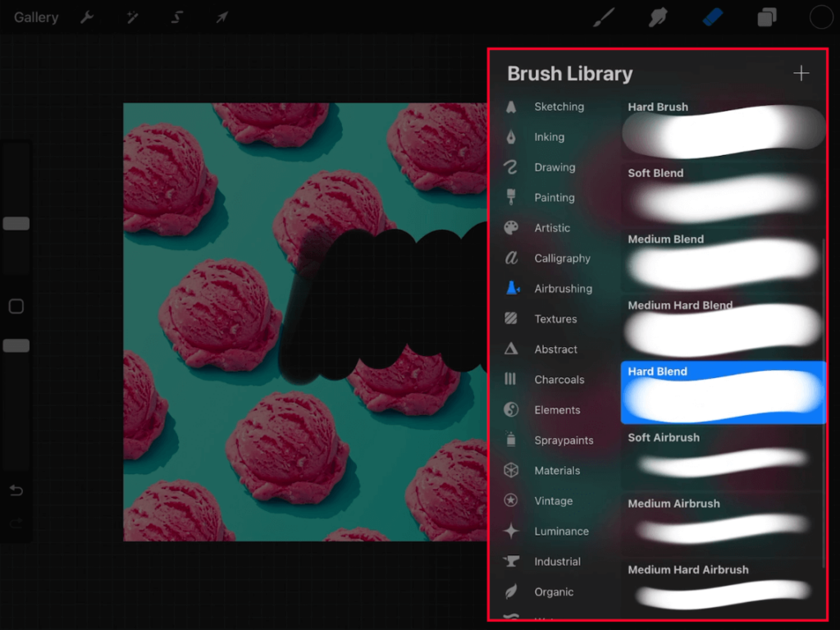Select the Paint brush tool

click(x=603, y=16)
